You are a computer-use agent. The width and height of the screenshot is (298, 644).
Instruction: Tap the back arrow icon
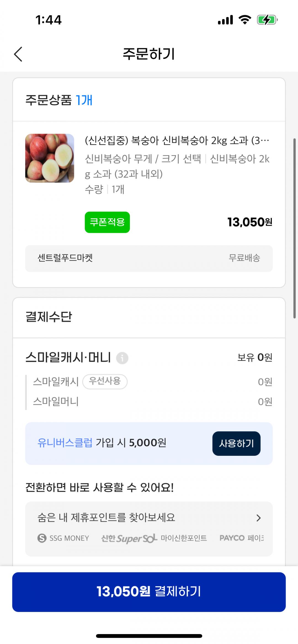[18, 54]
